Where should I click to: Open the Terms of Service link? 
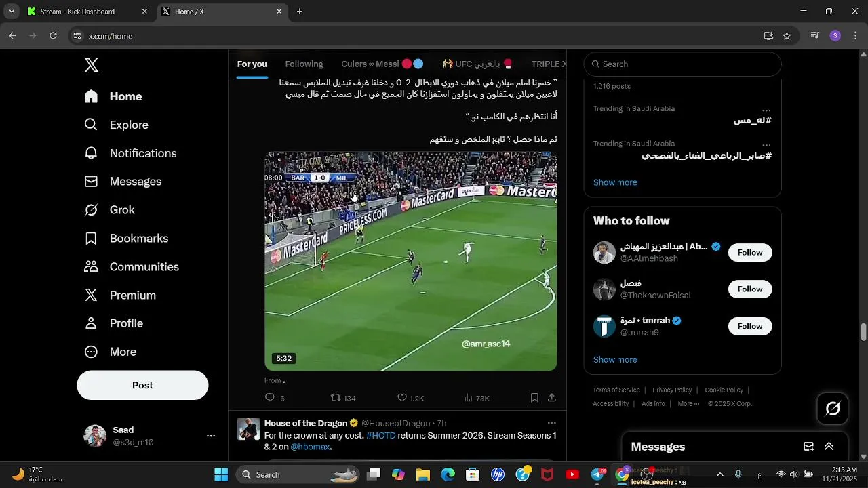pyautogui.click(x=616, y=390)
